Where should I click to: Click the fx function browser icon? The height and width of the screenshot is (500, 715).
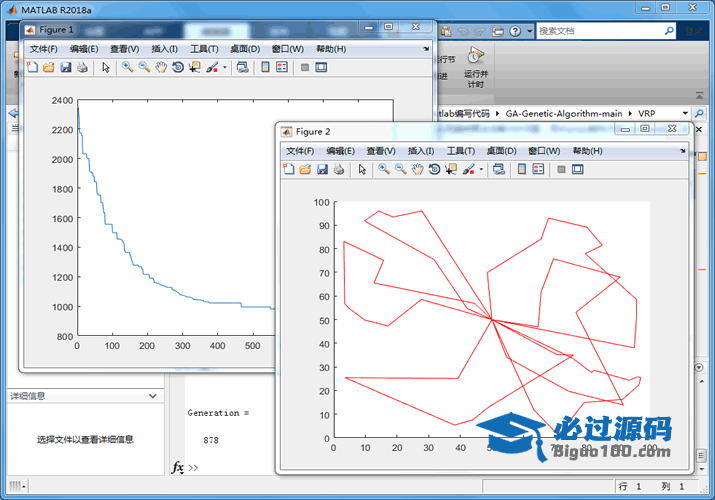(x=178, y=467)
